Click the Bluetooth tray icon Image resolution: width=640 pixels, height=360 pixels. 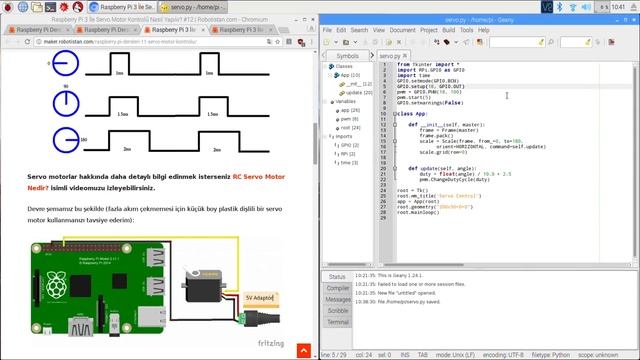pos(560,7)
